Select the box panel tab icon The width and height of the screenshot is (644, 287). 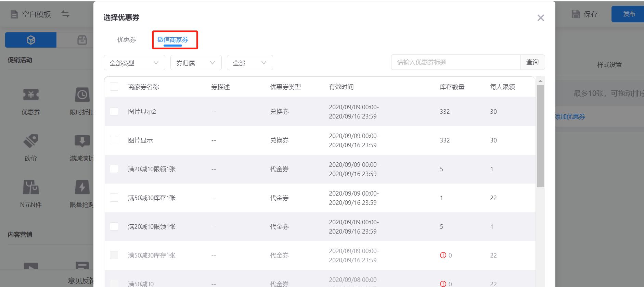point(82,40)
